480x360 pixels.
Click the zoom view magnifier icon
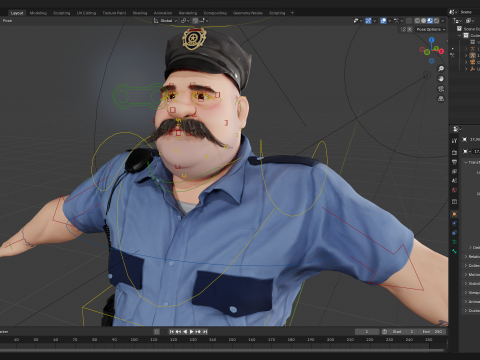coord(441,69)
